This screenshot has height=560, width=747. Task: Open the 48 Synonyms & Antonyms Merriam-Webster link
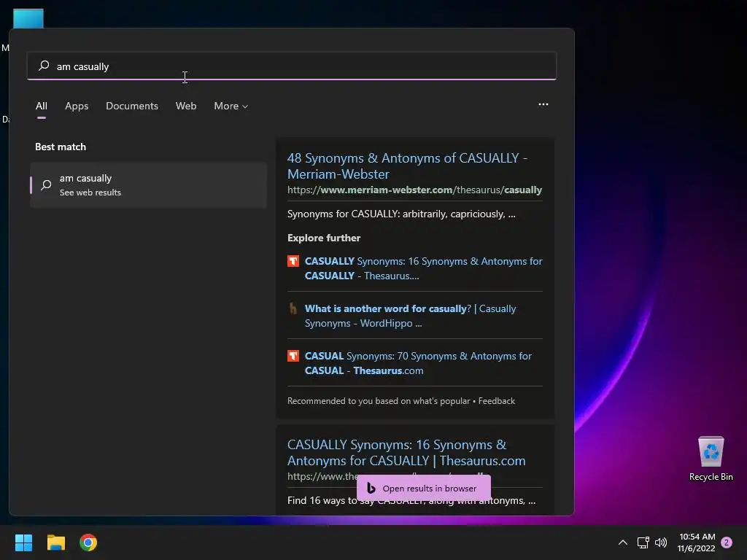(x=407, y=166)
